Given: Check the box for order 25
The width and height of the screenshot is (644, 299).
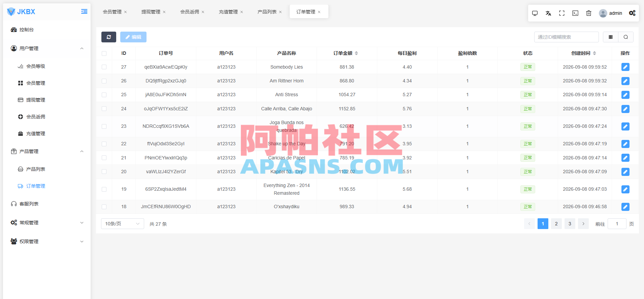Looking at the screenshot, I should 104,95.
